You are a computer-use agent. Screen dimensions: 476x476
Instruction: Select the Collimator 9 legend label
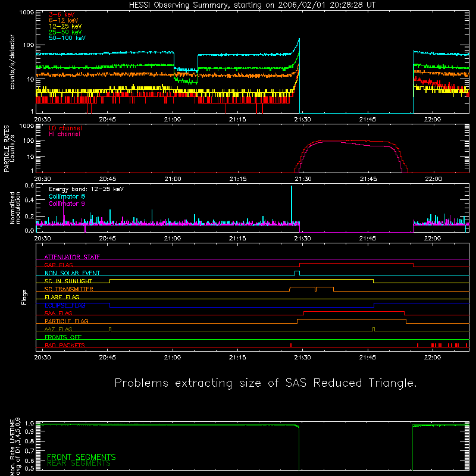[x=67, y=203]
